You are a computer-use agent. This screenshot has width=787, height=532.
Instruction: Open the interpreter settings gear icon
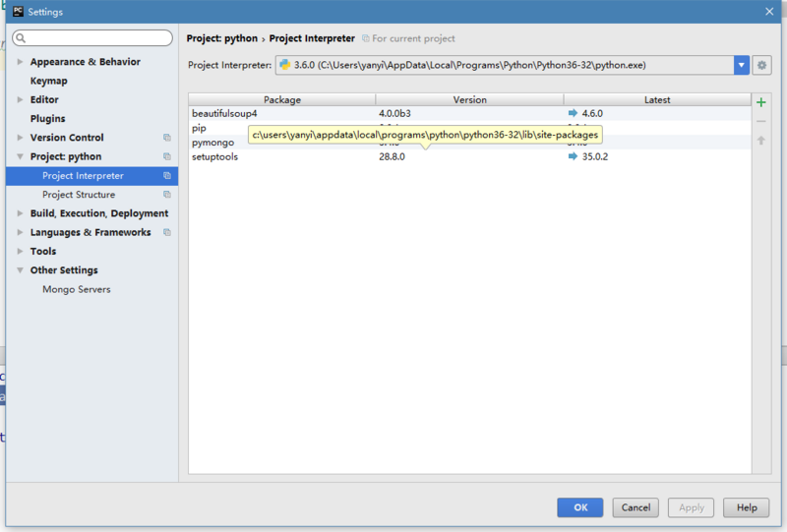coord(761,65)
